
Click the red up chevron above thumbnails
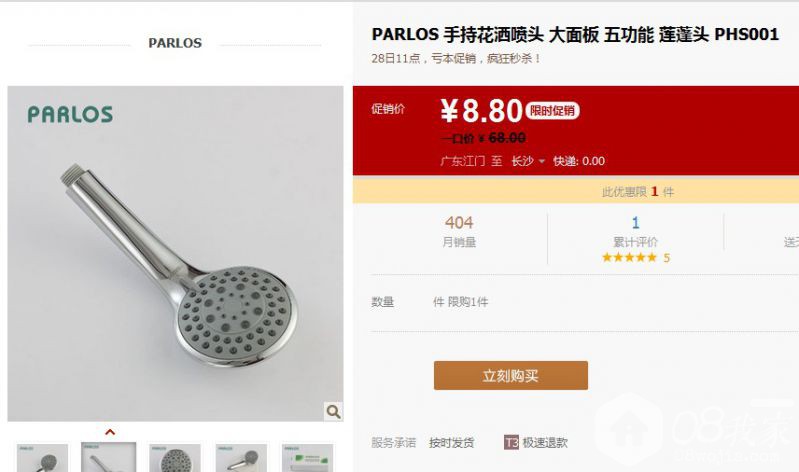tap(110, 432)
